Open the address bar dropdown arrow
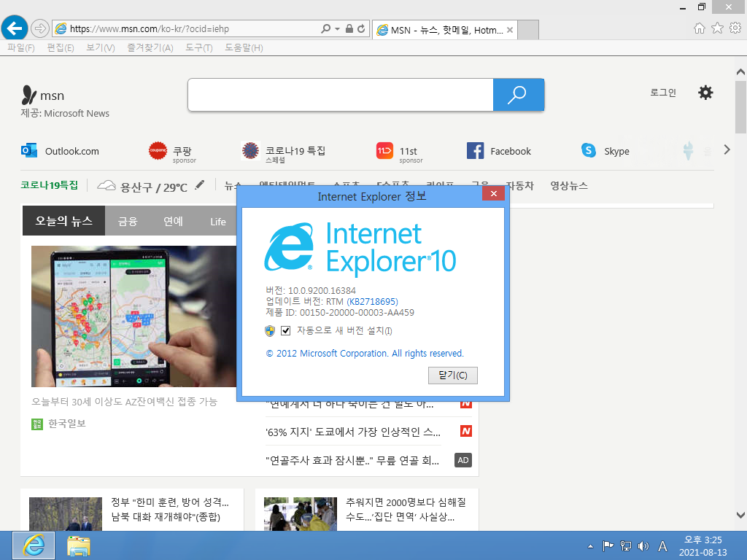The width and height of the screenshot is (747, 560). tap(337, 28)
